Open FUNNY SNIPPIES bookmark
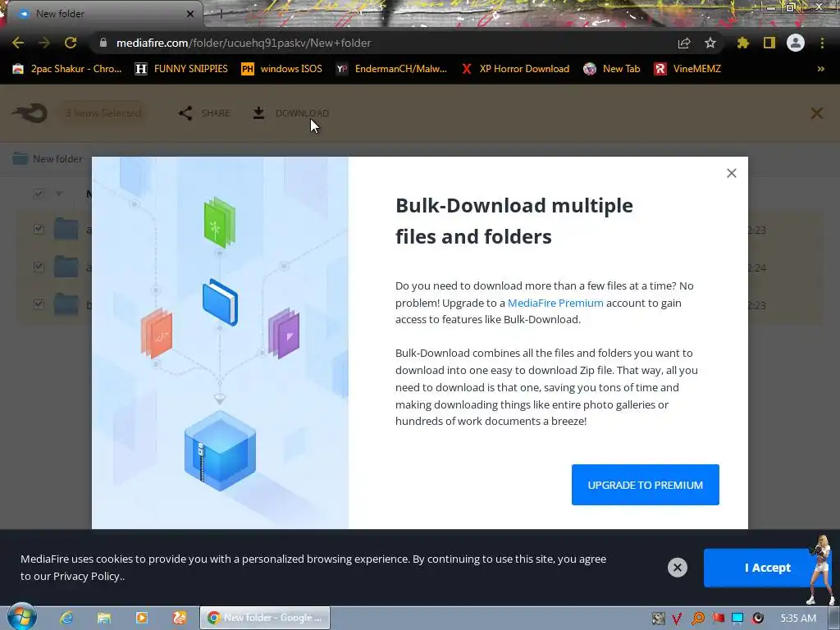Viewport: 840px width, 630px height. [x=181, y=69]
